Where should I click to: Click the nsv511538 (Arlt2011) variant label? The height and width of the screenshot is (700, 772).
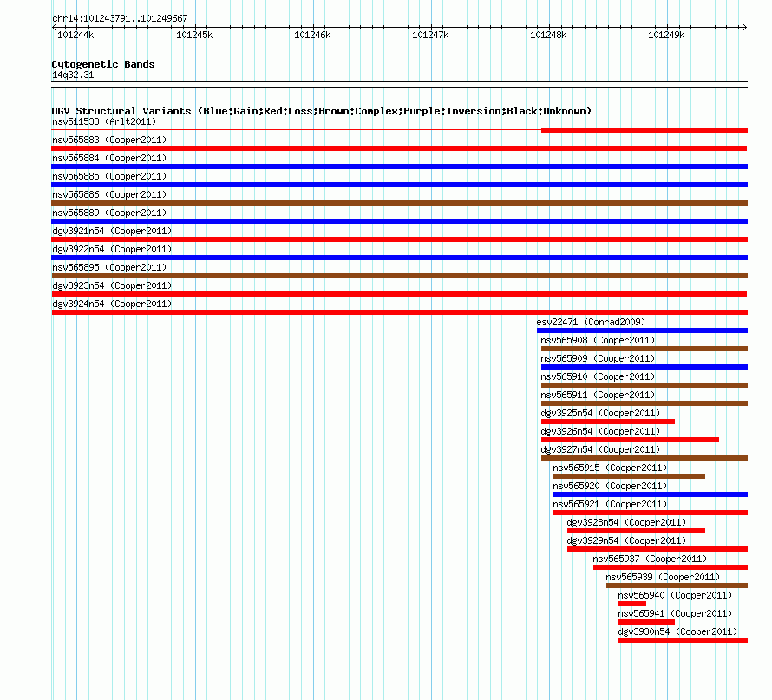[x=104, y=121]
